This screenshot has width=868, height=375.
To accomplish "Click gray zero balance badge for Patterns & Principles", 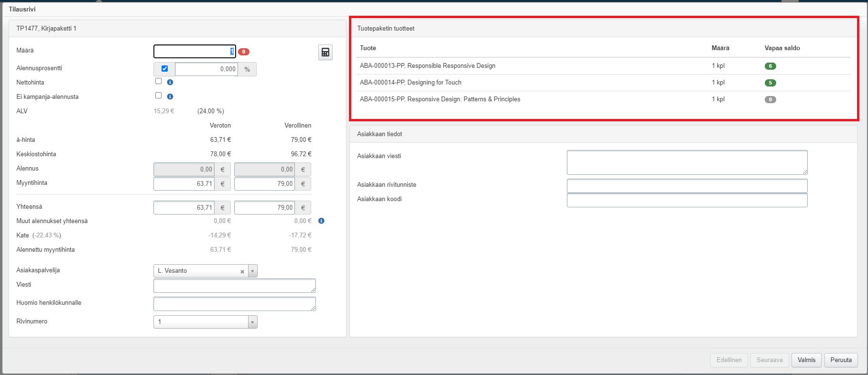I will click(770, 99).
